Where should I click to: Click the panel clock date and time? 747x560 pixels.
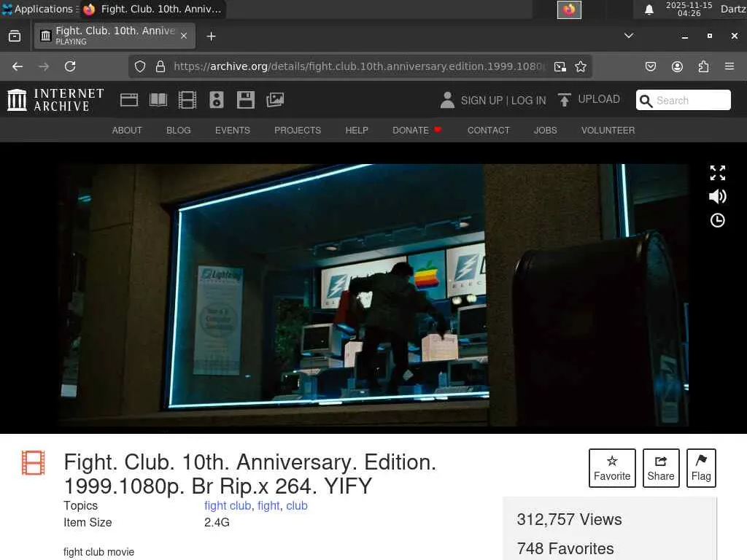click(x=689, y=9)
